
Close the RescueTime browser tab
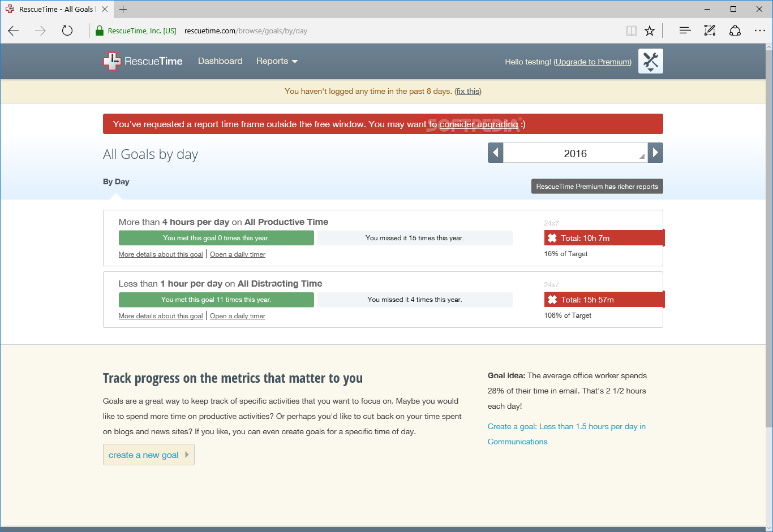tap(105, 9)
